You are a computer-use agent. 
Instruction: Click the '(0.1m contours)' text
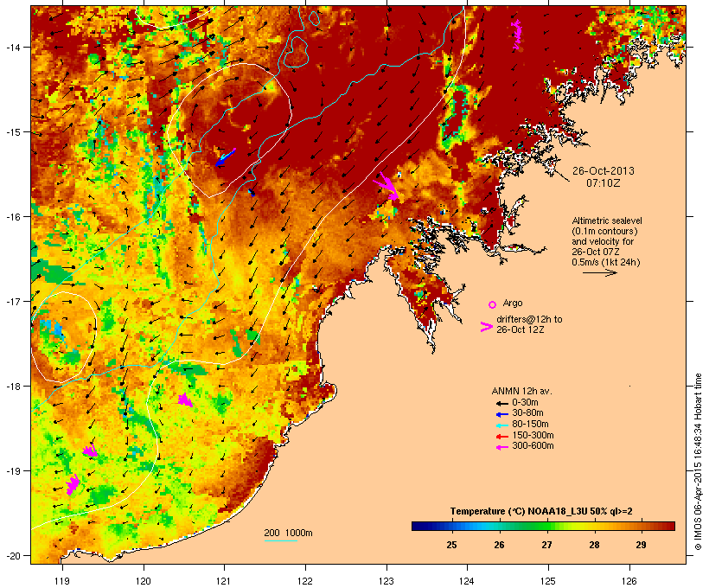tap(604, 231)
